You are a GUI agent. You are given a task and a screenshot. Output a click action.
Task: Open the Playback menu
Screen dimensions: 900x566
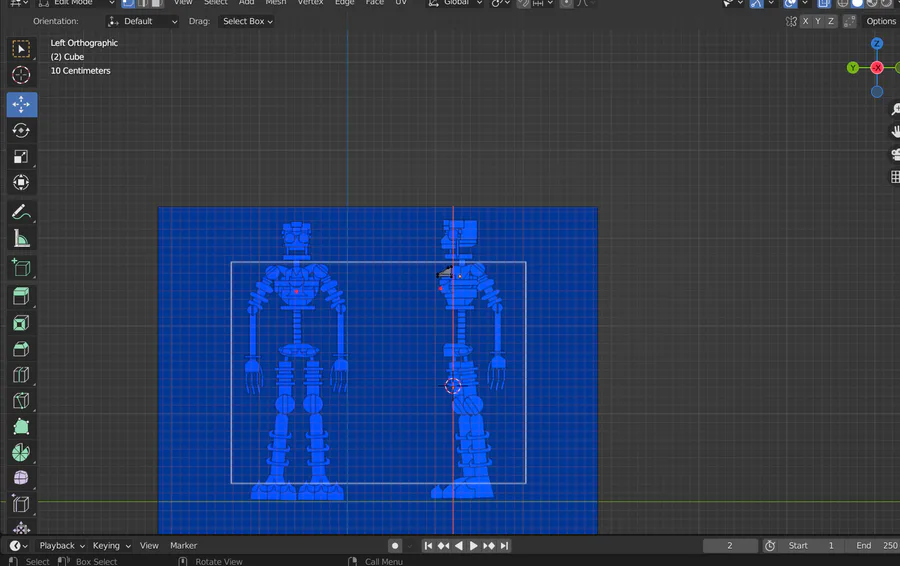(62, 546)
